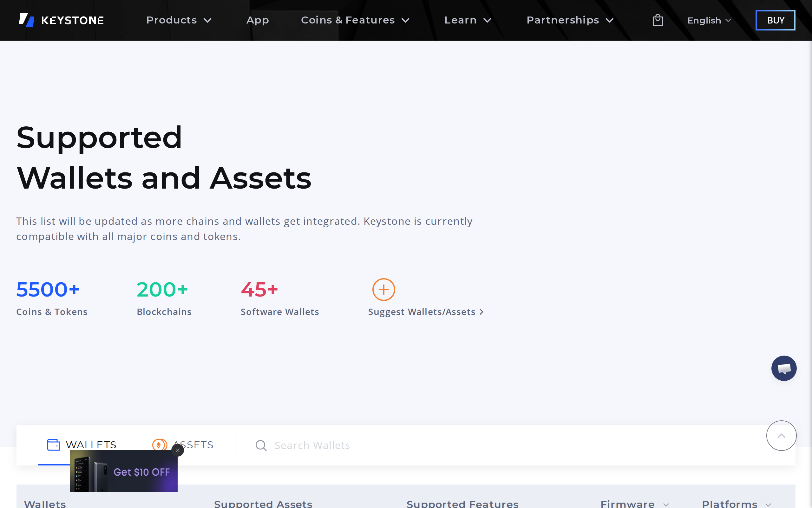
Task: Click the Wallets column header
Action: (x=45, y=504)
